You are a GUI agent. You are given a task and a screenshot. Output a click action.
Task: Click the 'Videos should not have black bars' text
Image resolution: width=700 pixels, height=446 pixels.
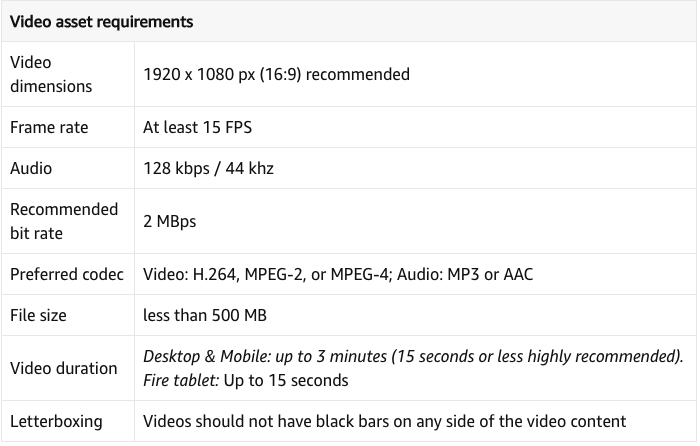384,422
